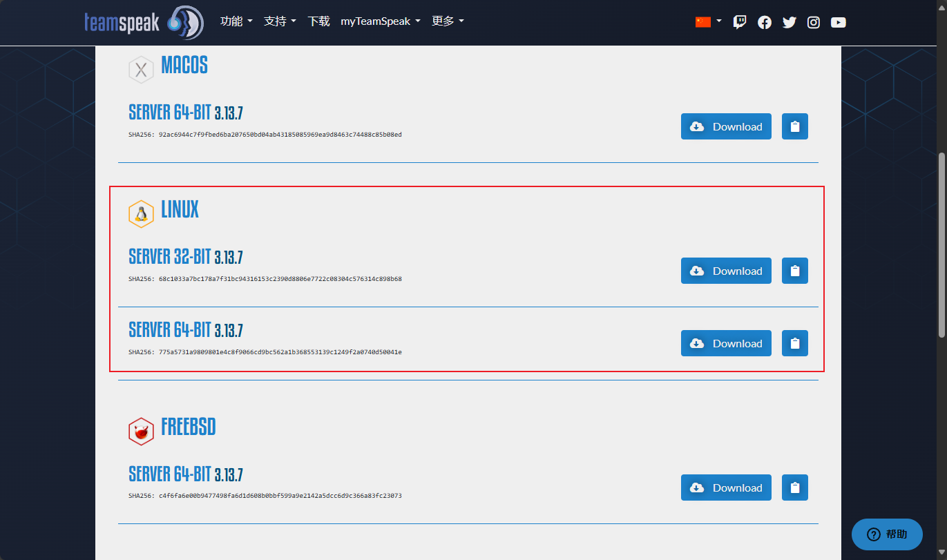Expand the 更多 menu
This screenshot has width=947, height=560.
[x=448, y=21]
